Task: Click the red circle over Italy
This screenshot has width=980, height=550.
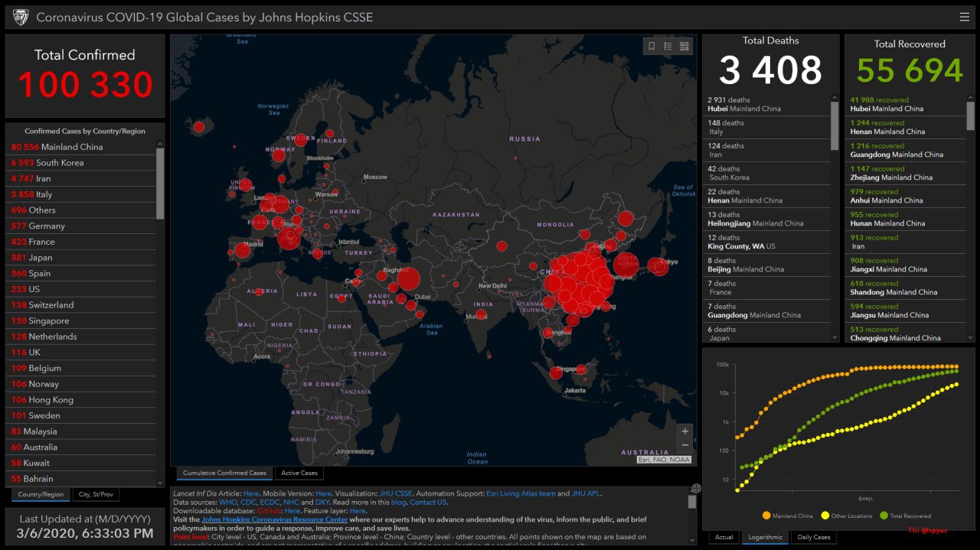Action: click(289, 239)
